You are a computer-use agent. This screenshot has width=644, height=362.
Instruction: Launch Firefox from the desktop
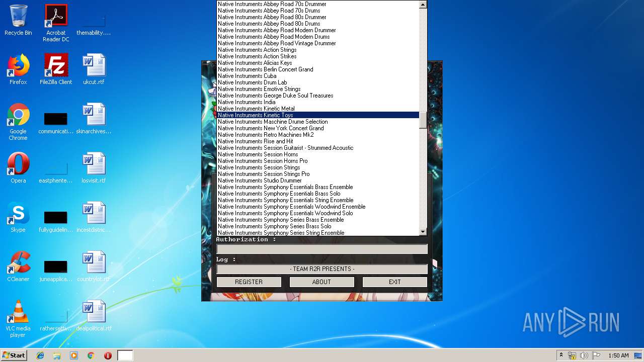[x=18, y=69]
